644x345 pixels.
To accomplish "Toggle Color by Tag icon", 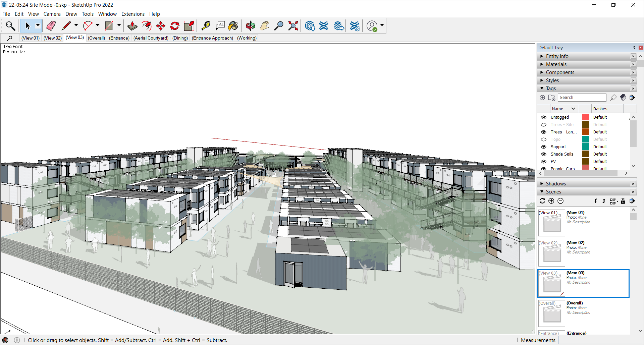I will coord(623,98).
